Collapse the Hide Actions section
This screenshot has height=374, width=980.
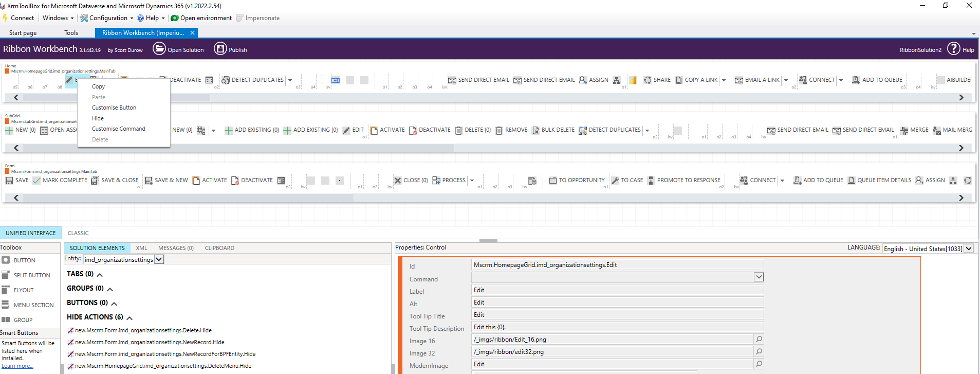[130, 318]
